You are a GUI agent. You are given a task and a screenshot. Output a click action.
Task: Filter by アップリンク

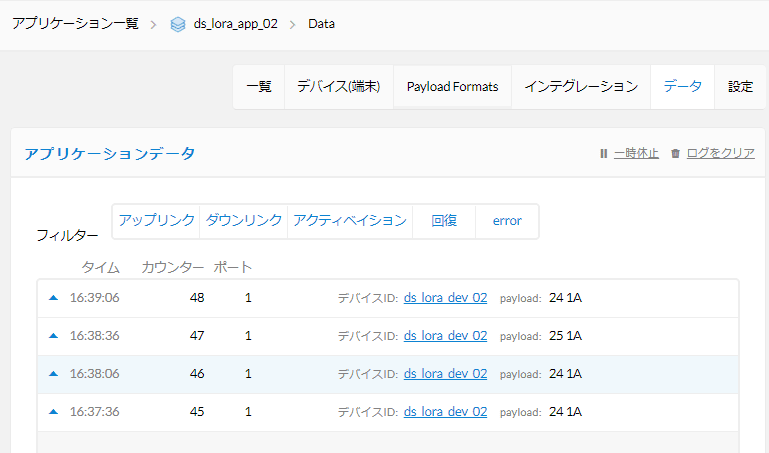point(156,221)
